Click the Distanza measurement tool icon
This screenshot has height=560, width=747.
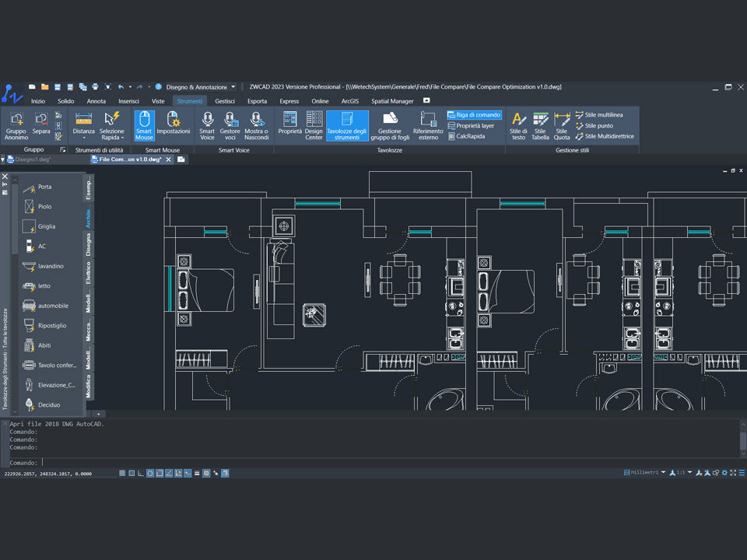point(84,119)
